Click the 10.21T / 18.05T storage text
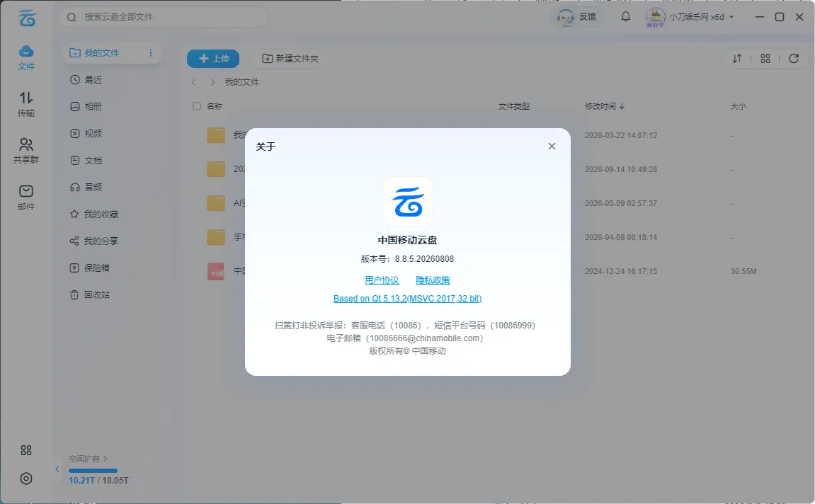 pyautogui.click(x=98, y=481)
